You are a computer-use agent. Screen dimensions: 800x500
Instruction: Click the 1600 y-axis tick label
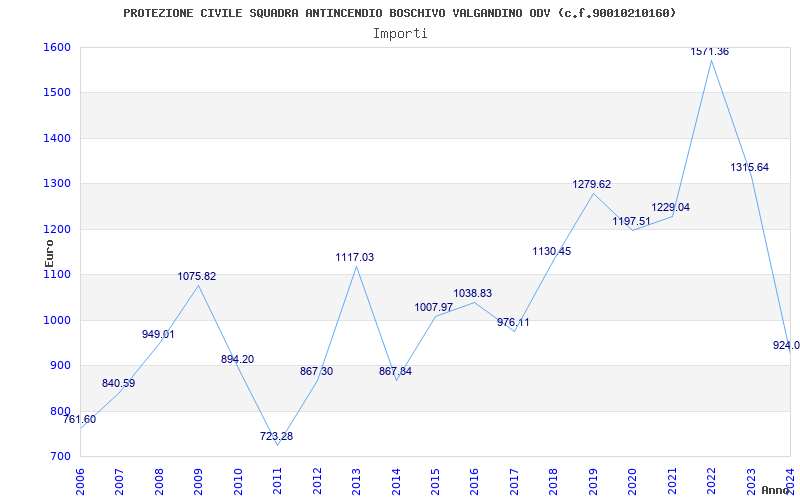click(57, 47)
